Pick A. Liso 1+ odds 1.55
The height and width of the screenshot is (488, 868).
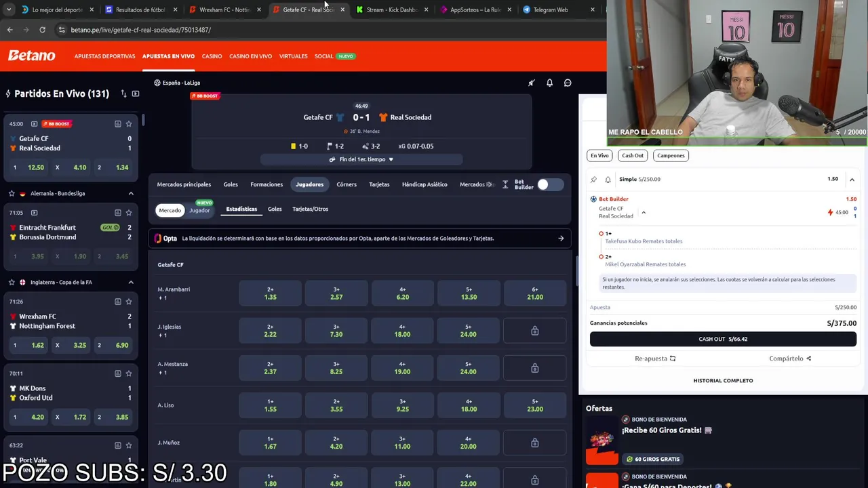tap(270, 405)
